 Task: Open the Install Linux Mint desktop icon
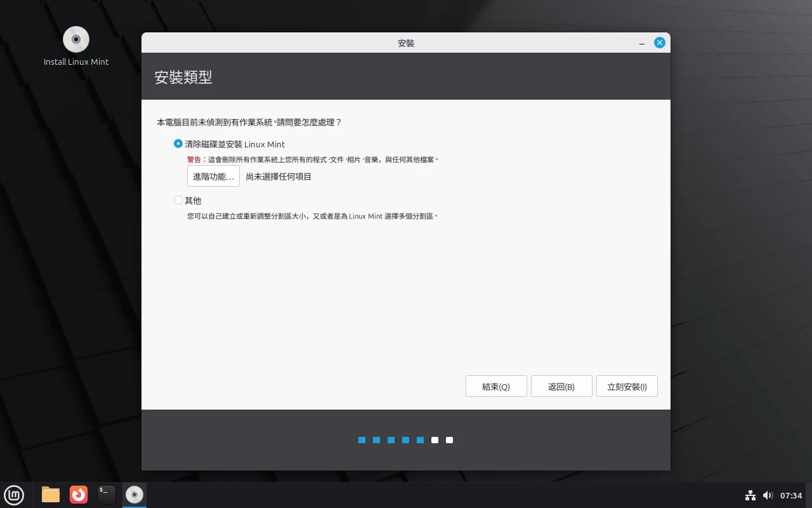click(x=76, y=39)
